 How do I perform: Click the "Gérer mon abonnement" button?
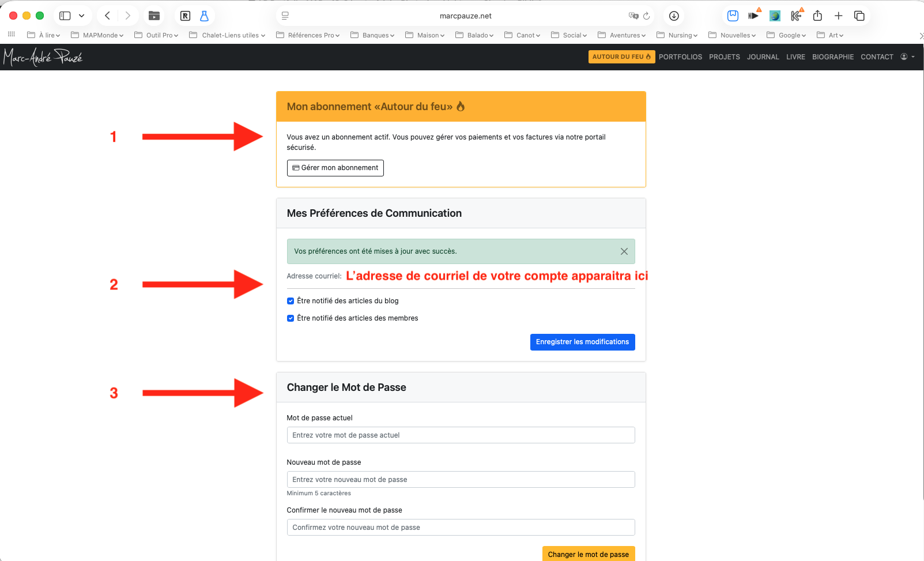click(335, 168)
